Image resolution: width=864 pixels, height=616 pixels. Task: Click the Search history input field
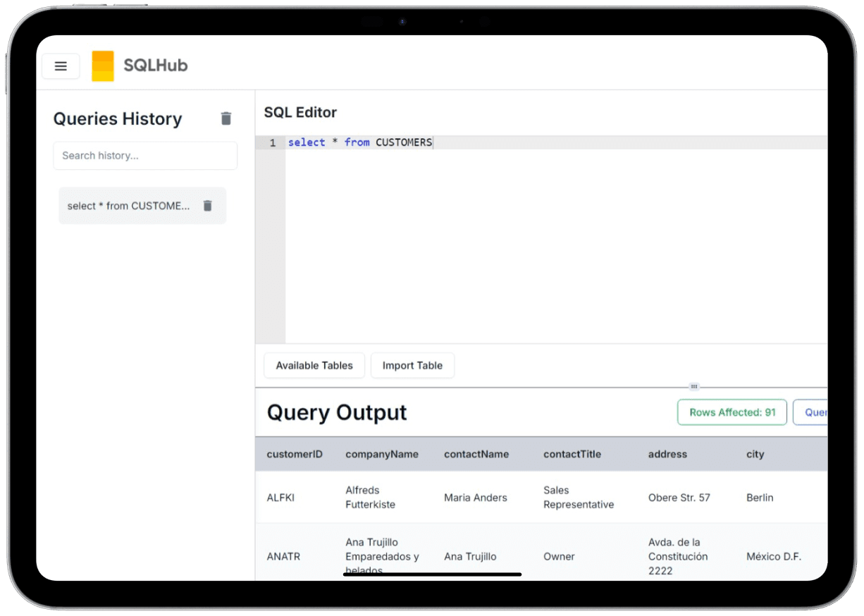coord(145,156)
